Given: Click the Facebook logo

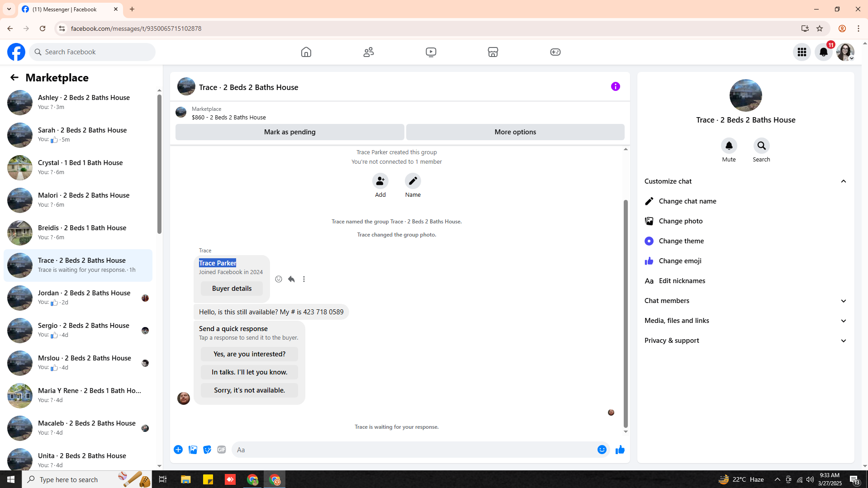Looking at the screenshot, I should coord(16,52).
